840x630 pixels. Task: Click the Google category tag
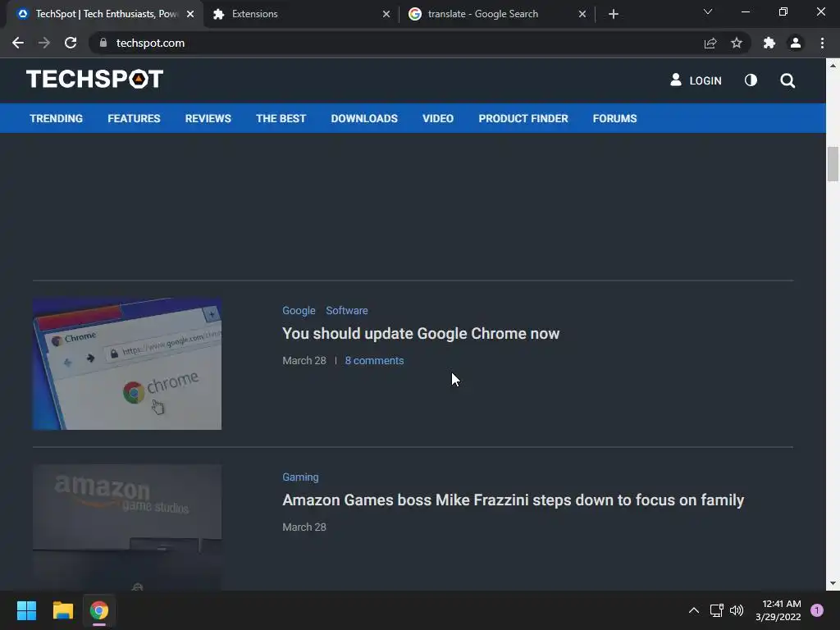[299, 311]
